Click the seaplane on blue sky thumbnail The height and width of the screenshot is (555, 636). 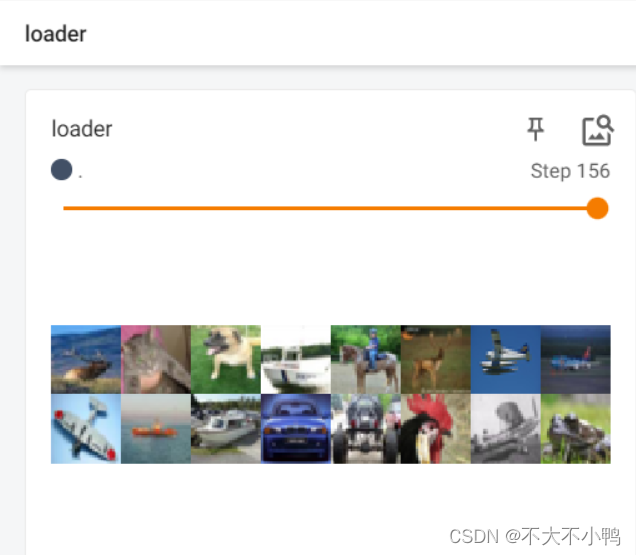(506, 359)
